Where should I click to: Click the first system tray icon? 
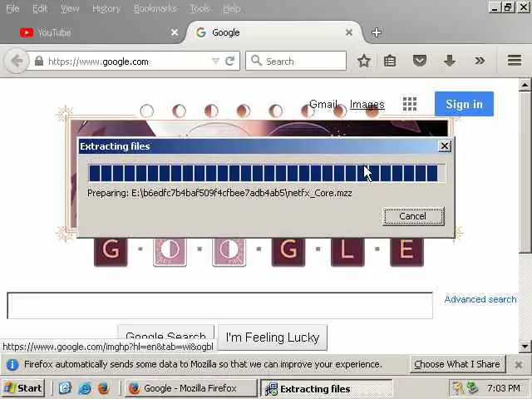tap(457, 388)
